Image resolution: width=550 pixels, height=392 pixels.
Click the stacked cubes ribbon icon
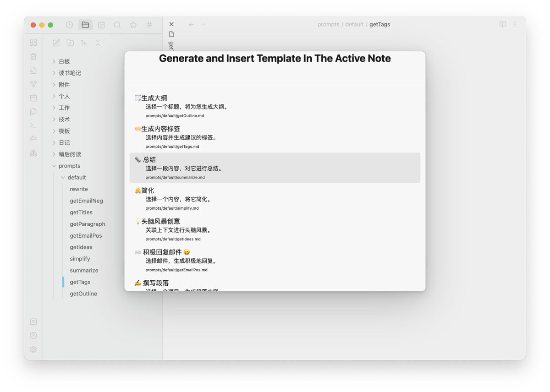33,153
